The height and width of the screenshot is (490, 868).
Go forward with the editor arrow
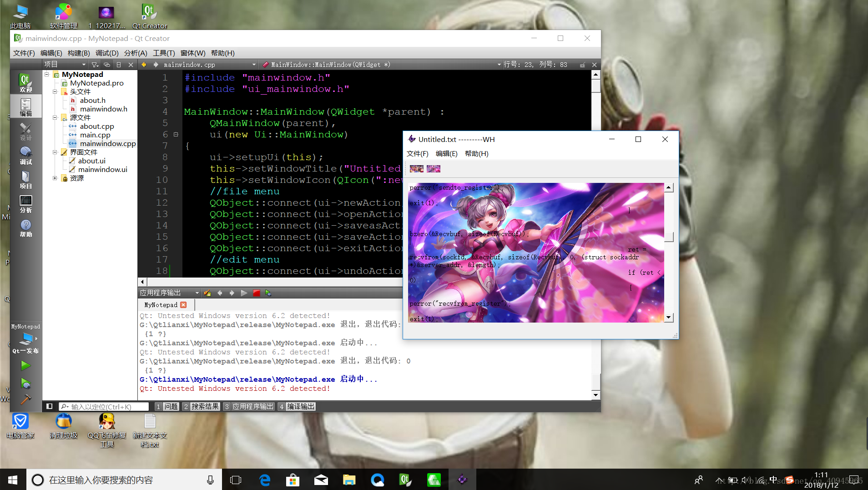pos(156,65)
